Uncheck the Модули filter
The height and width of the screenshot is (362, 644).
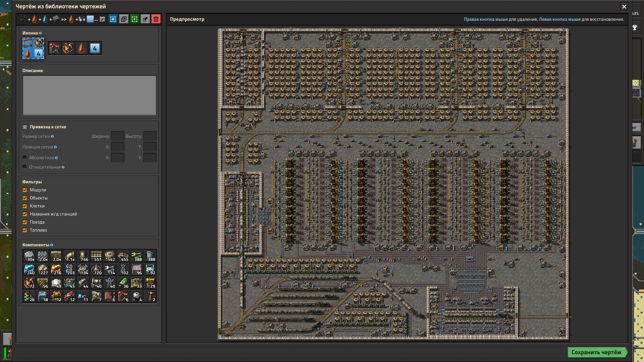click(x=25, y=190)
